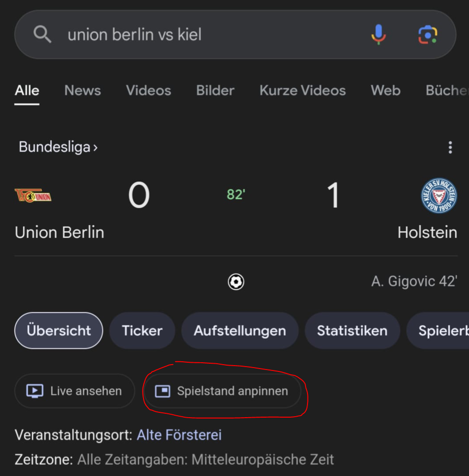Viewport: 469px width, 476px height.
Task: Open the three-dot options menu
Action: tap(450, 147)
